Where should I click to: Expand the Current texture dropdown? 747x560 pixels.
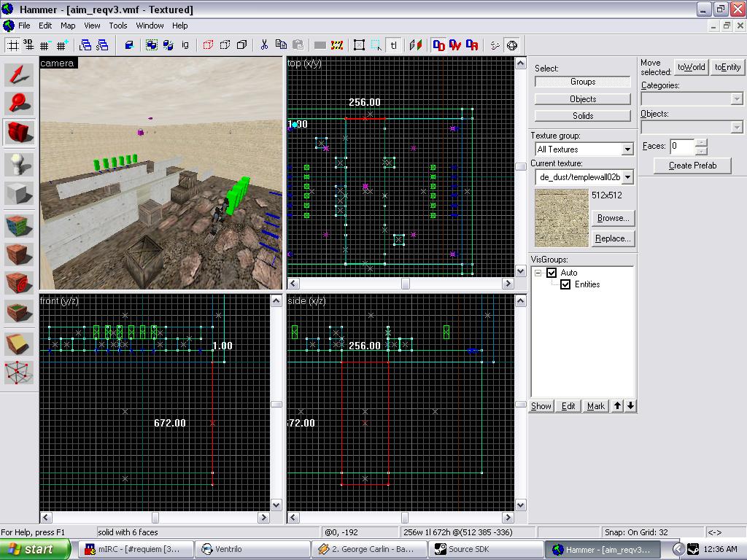[627, 177]
